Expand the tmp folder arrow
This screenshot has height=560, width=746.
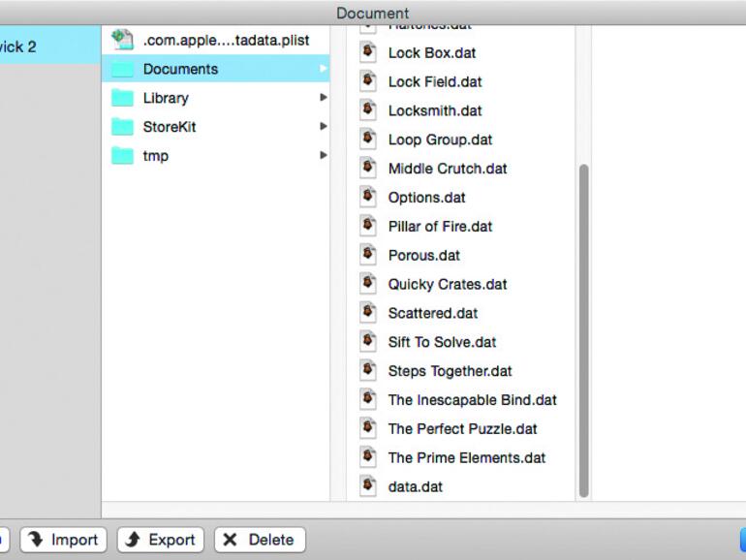[324, 155]
